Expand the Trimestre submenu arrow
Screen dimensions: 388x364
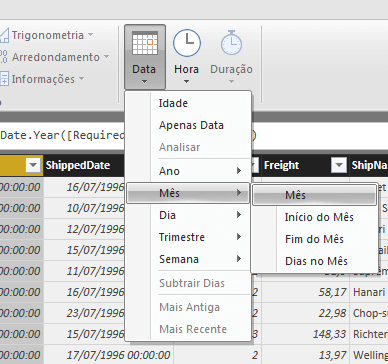239,237
